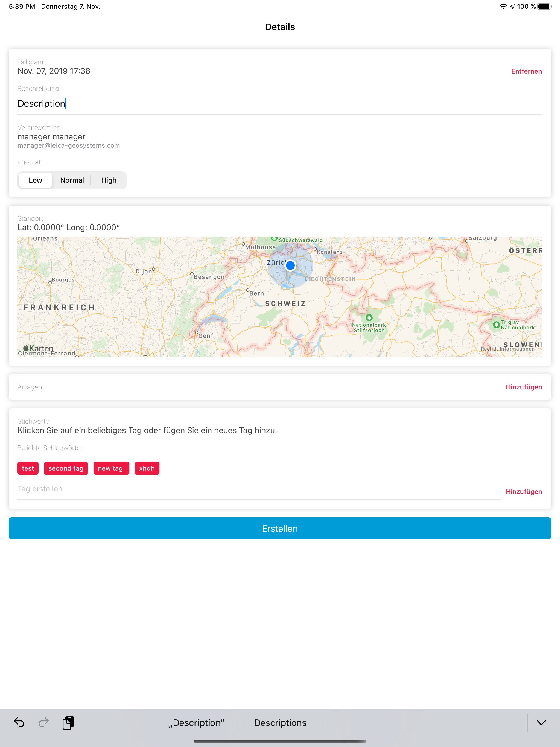Image resolution: width=560 pixels, height=747 pixels.
Task: Tap the paste clipboard icon
Action: [68, 722]
